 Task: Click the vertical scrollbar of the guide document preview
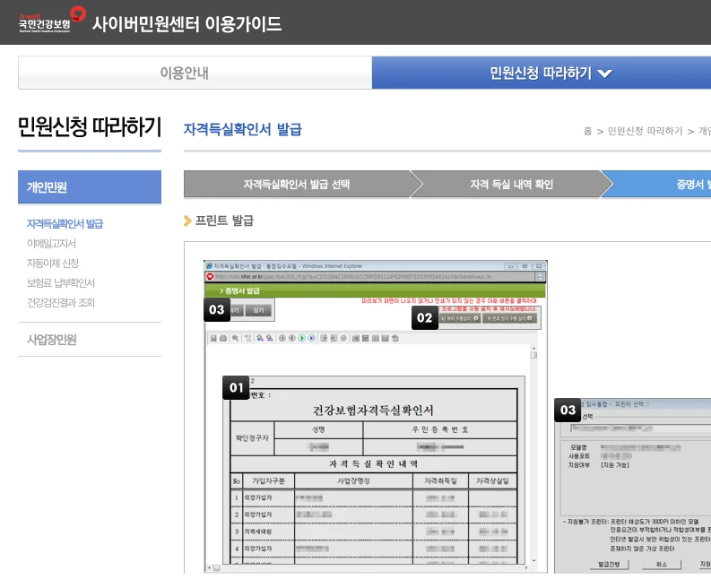click(533, 454)
